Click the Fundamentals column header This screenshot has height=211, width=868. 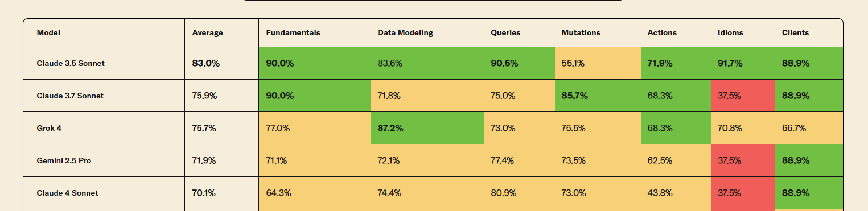coord(293,32)
